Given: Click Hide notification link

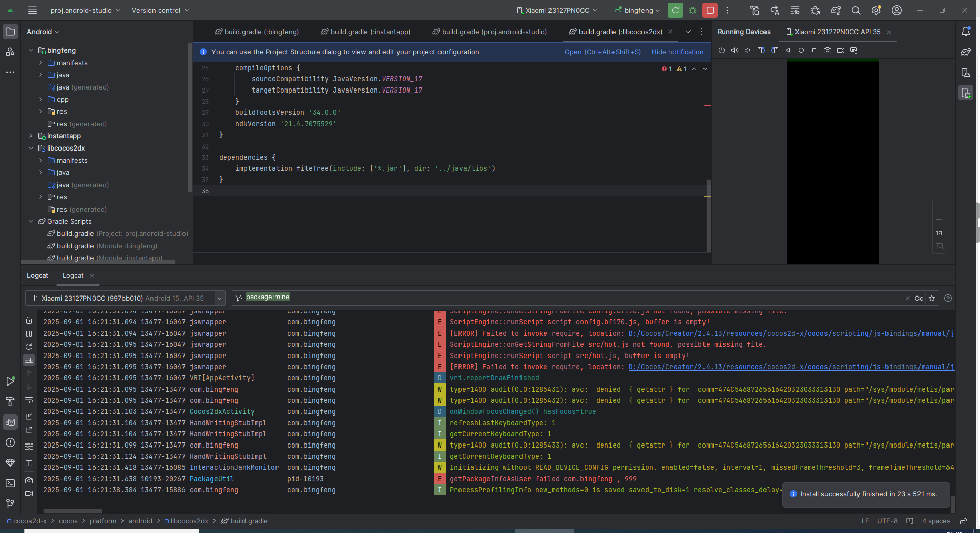Looking at the screenshot, I should [677, 52].
